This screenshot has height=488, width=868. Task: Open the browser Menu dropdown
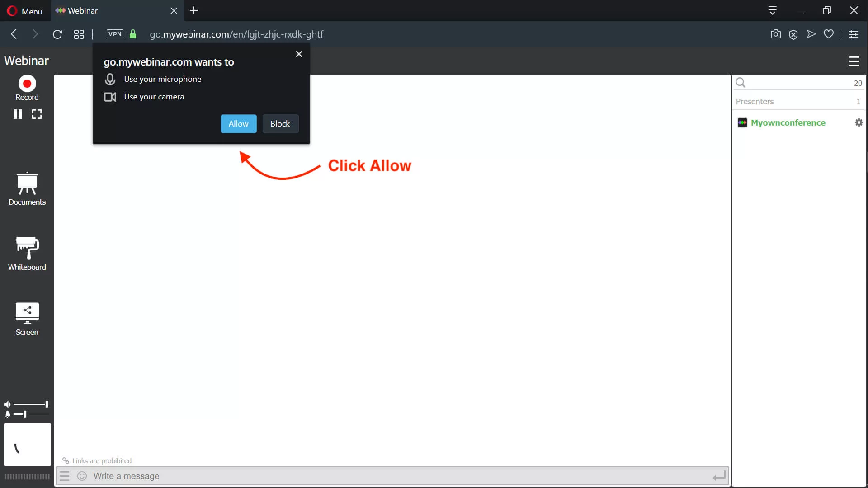[x=24, y=10]
